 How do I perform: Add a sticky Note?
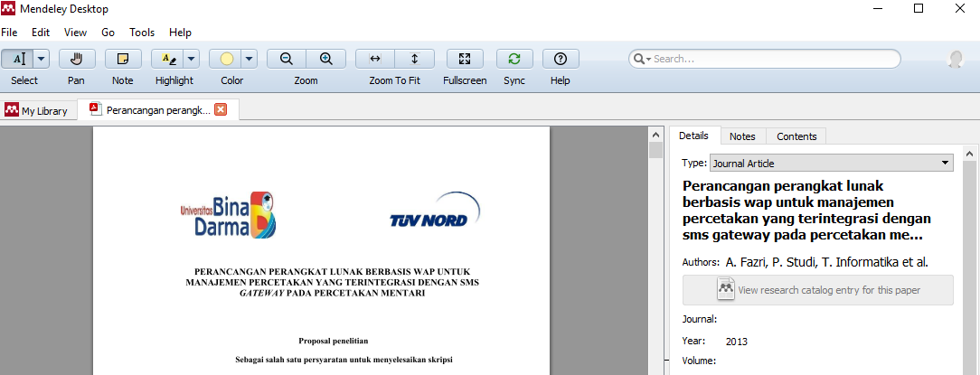coord(123,59)
